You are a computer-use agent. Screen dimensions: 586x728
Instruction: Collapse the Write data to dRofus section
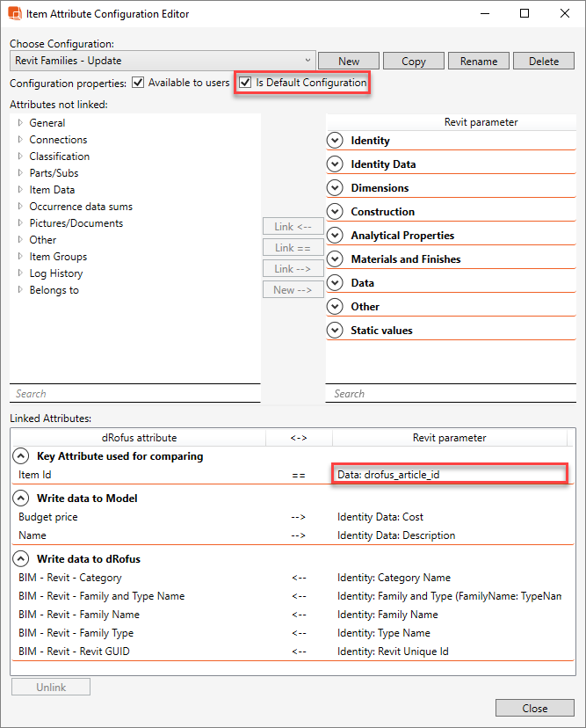click(x=20, y=559)
